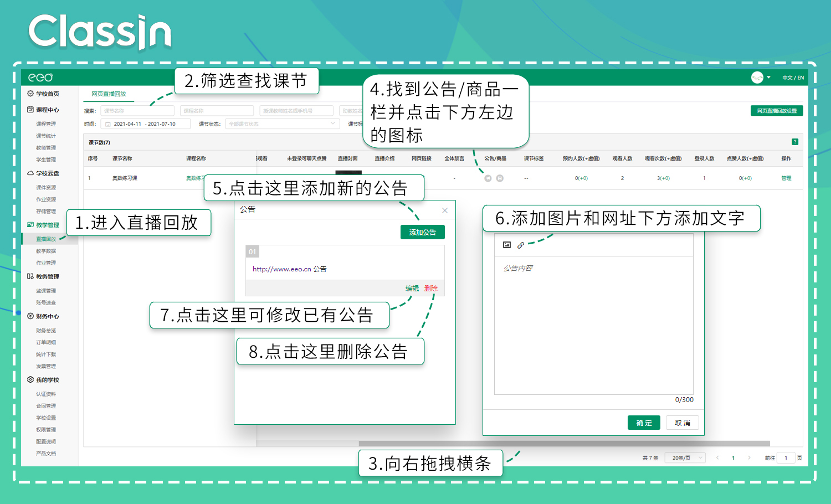Click the 课节名称 search field
Screen dimensions: 831x504
(137, 111)
